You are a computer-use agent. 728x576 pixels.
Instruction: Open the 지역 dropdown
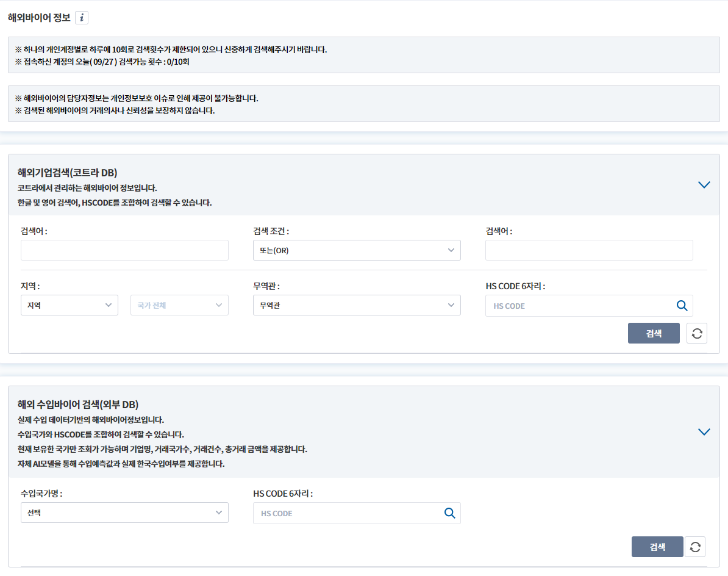(x=69, y=305)
